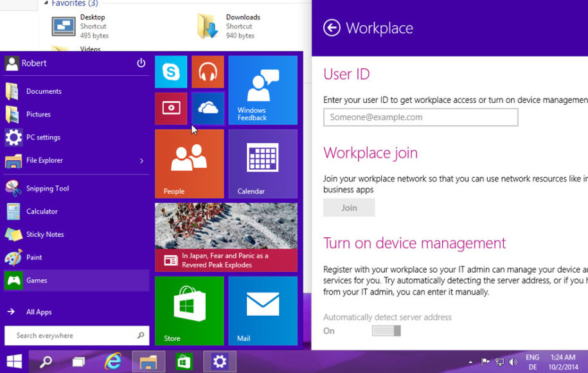Launch the Snipping Tool
588x373 pixels.
point(76,188)
